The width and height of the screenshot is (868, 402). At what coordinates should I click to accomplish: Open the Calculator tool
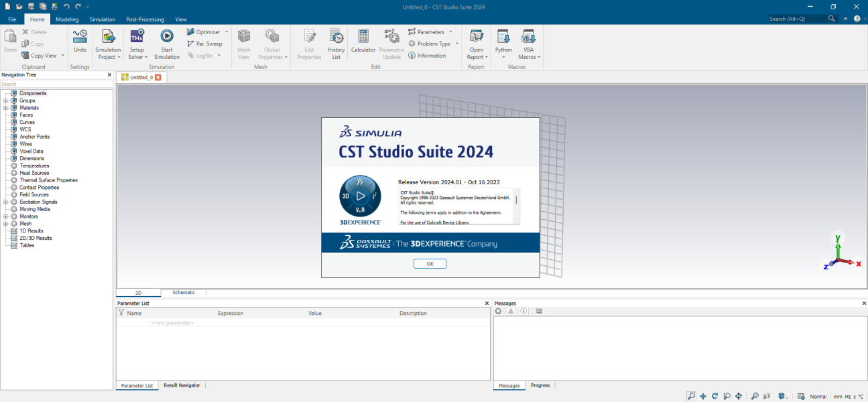[363, 40]
